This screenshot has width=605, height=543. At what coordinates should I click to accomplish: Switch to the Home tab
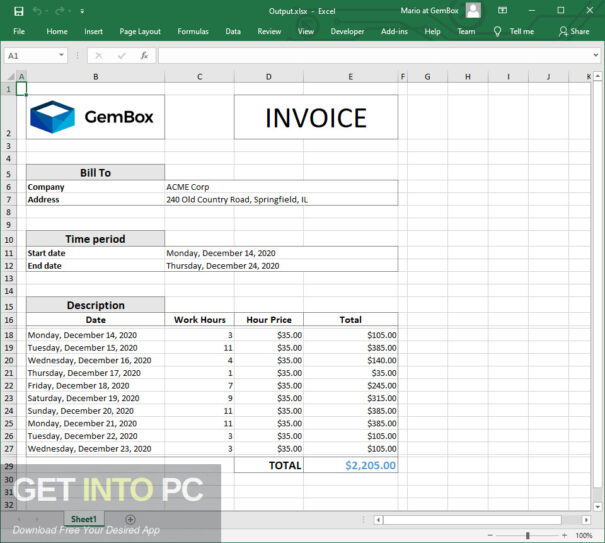click(x=57, y=31)
